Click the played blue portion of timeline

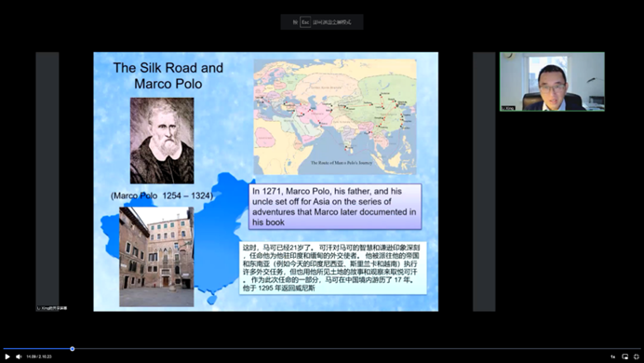click(37, 349)
